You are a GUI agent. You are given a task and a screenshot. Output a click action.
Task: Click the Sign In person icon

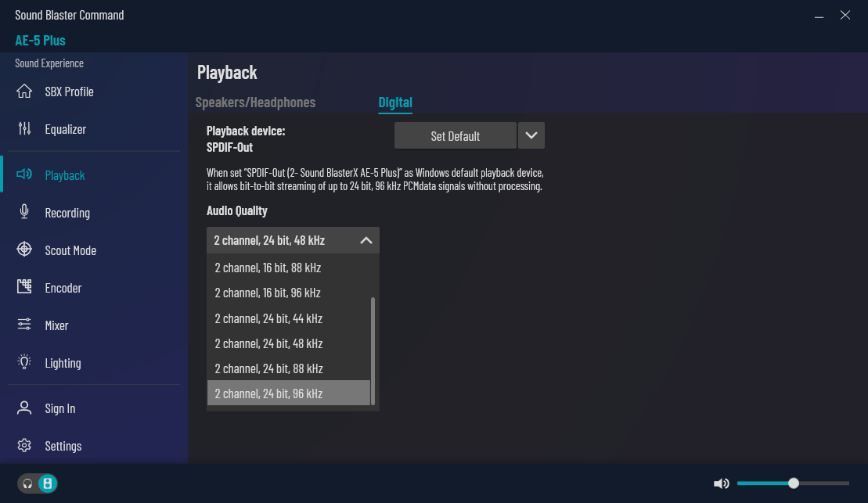24,408
